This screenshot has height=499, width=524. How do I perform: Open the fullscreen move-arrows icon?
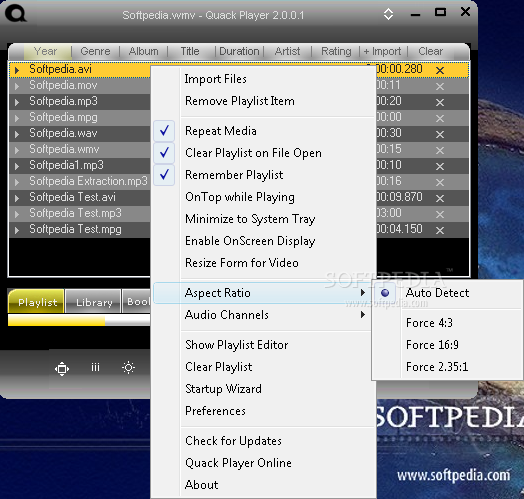click(x=62, y=369)
